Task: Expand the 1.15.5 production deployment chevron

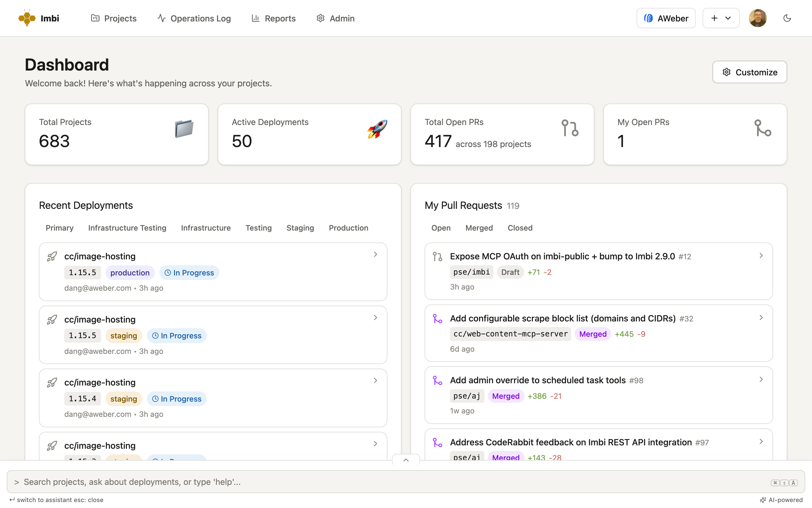Action: click(x=376, y=254)
